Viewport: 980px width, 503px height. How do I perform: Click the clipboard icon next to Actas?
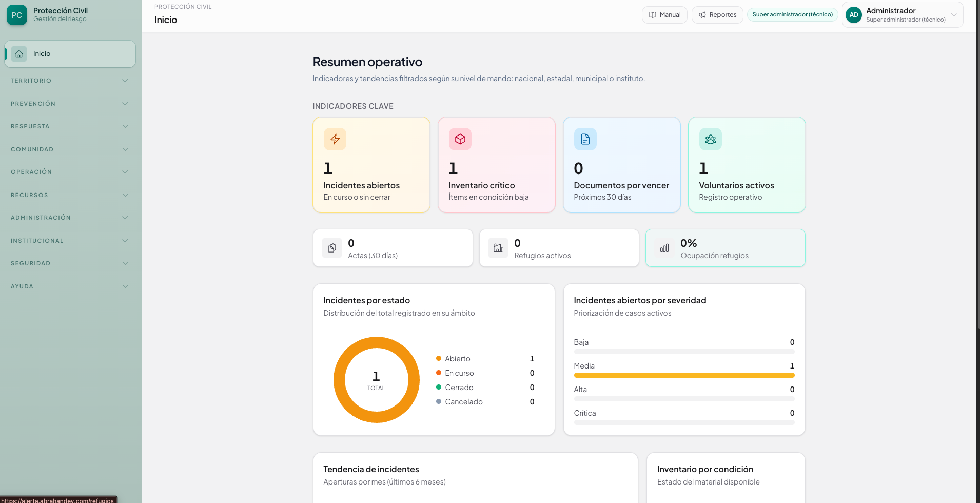(x=332, y=248)
